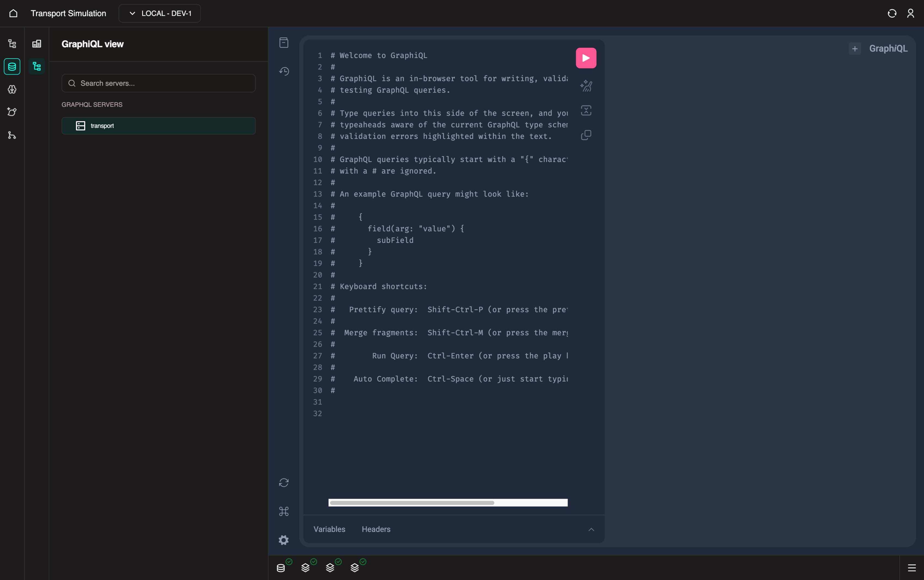Show the documentation explorer icon
Viewport: 924px width, 580px height.
point(284,42)
